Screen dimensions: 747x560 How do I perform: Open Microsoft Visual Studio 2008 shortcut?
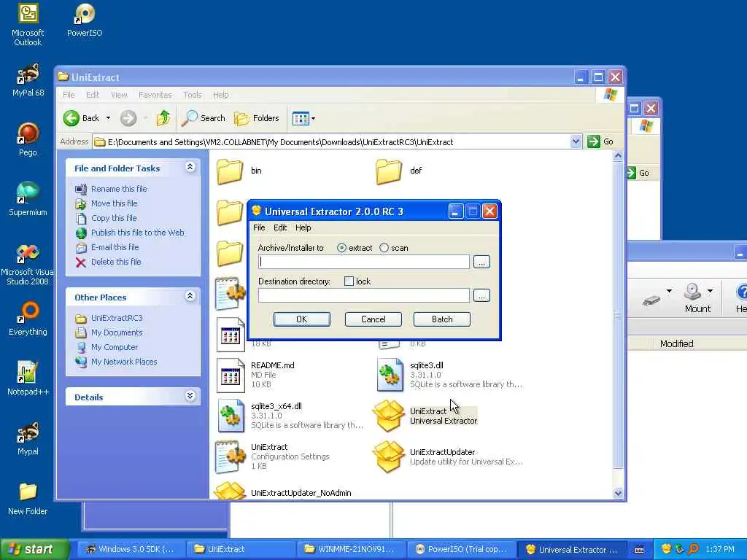(x=28, y=264)
